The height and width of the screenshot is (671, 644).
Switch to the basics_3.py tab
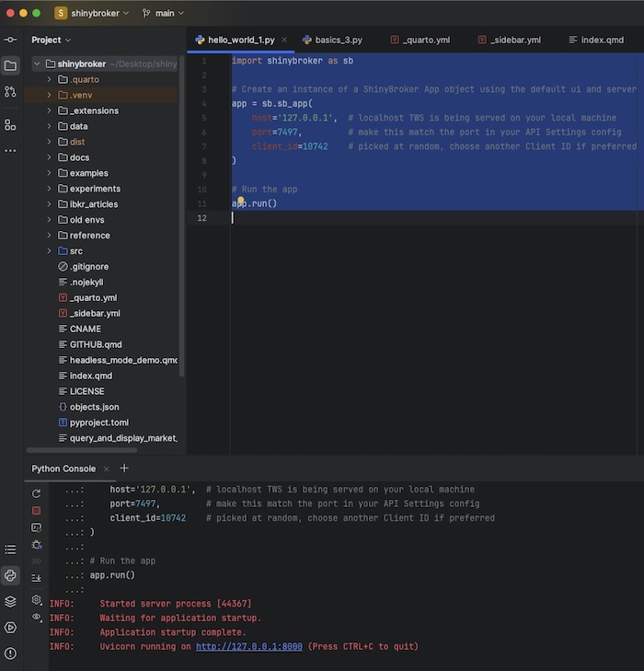point(332,40)
